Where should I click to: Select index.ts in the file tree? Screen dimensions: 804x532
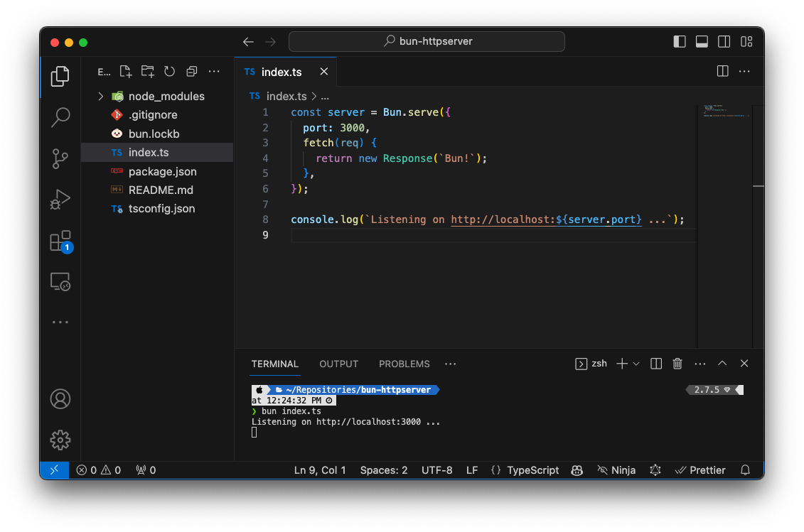point(157,152)
